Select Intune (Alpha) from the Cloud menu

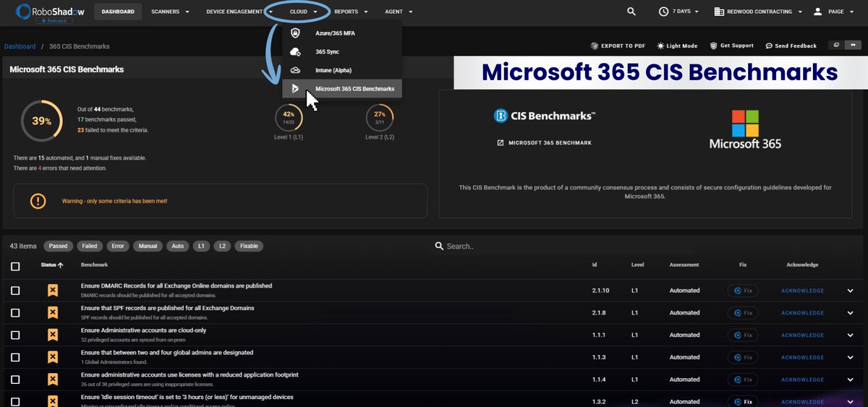(342, 70)
